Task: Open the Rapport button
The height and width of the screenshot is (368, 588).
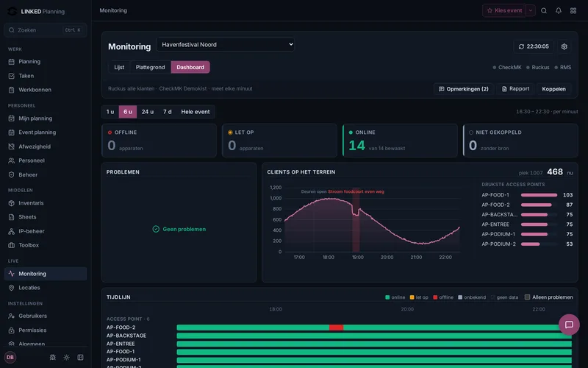Action: (x=516, y=89)
